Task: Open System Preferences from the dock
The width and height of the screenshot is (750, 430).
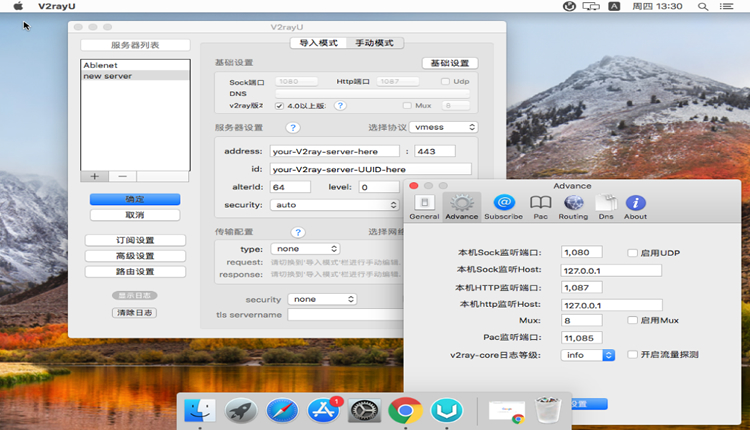Action: click(x=364, y=410)
